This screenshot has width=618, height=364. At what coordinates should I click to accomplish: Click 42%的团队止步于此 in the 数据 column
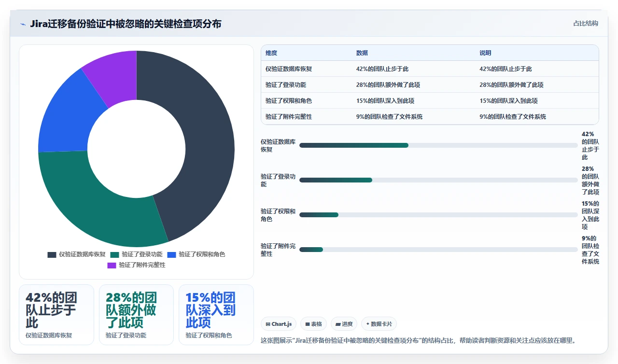(382, 69)
